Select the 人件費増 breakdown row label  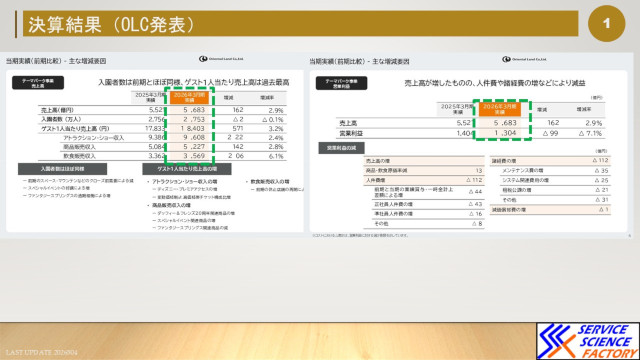click(376, 180)
